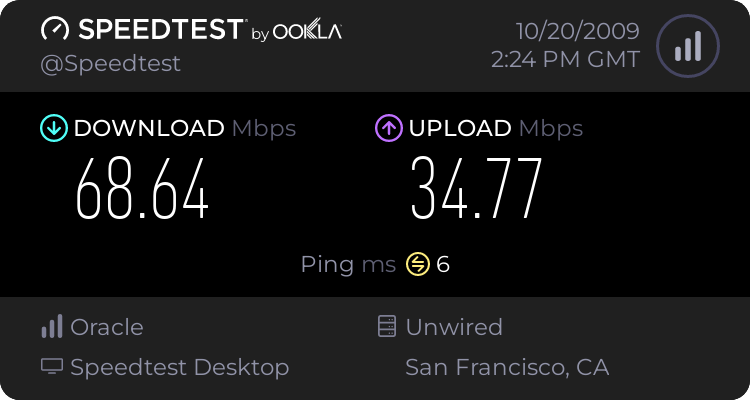
Task: Open the @Speedtest handle
Action: click(110, 64)
